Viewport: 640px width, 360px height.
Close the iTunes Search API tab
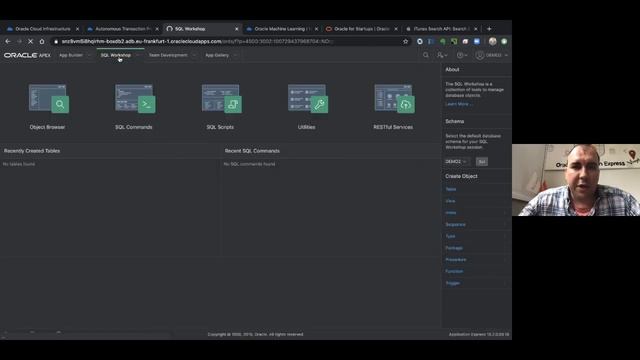[476, 29]
